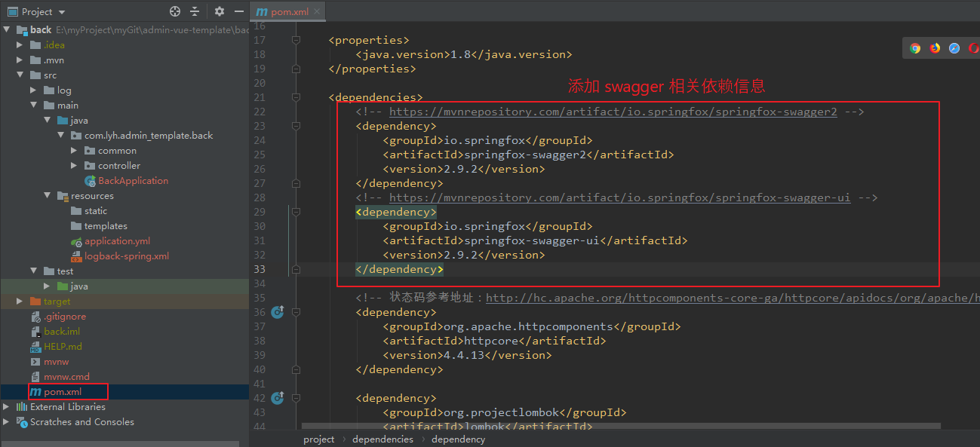Expand the controller package
980x447 pixels.
point(74,166)
